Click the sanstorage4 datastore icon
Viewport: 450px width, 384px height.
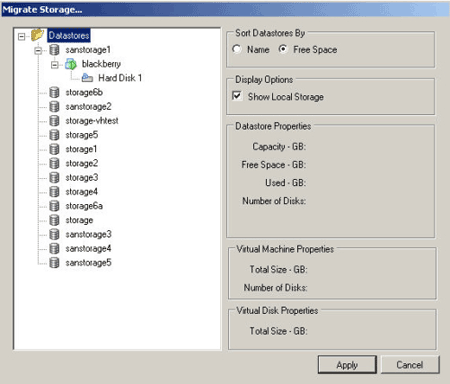[54, 249]
